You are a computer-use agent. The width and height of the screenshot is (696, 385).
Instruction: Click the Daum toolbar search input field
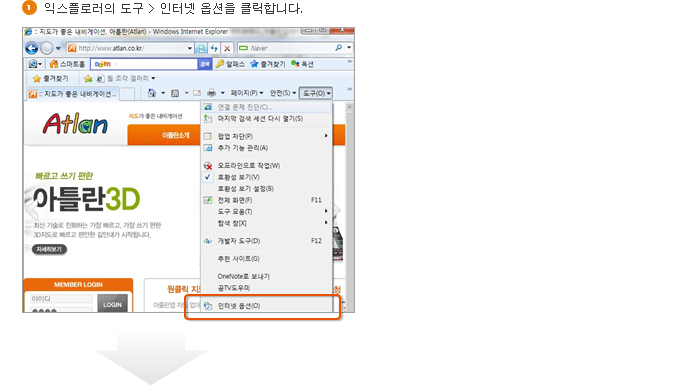pyautogui.click(x=144, y=64)
